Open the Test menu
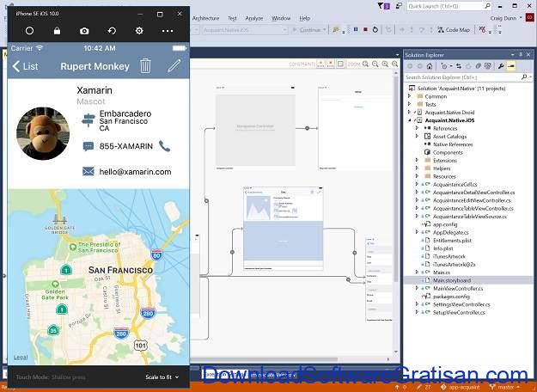 click(232, 18)
